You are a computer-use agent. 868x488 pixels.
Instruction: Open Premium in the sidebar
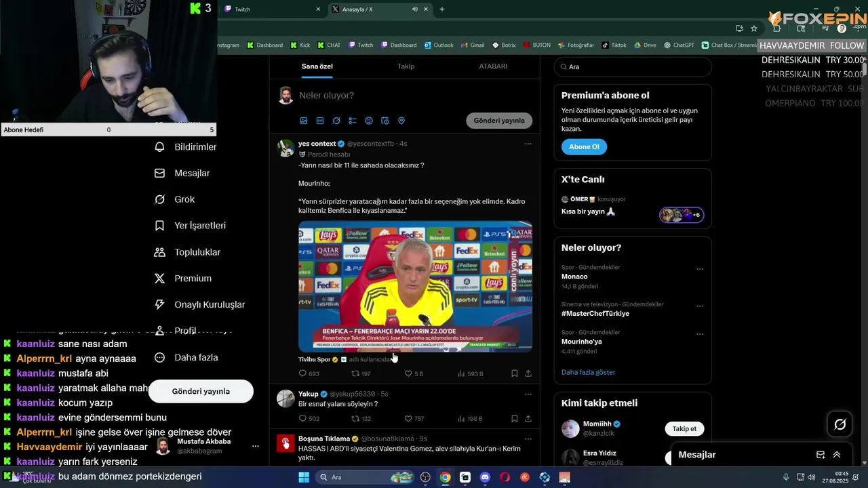click(x=182, y=279)
